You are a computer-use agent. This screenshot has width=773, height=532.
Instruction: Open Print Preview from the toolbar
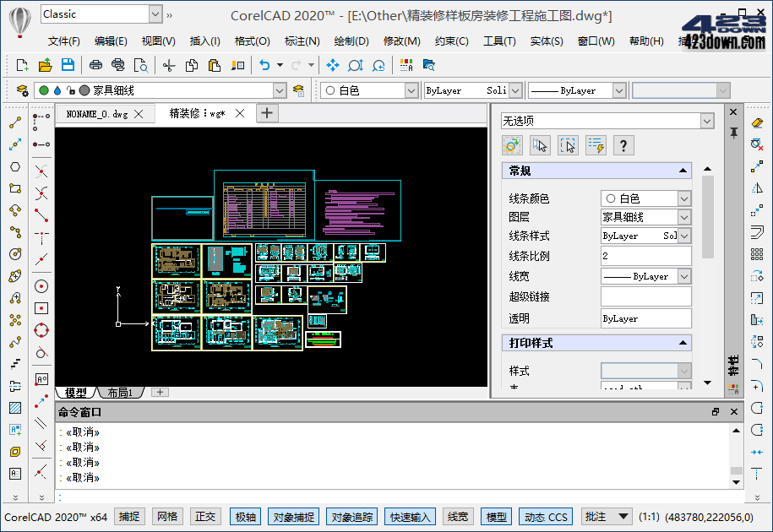pyautogui.click(x=140, y=64)
